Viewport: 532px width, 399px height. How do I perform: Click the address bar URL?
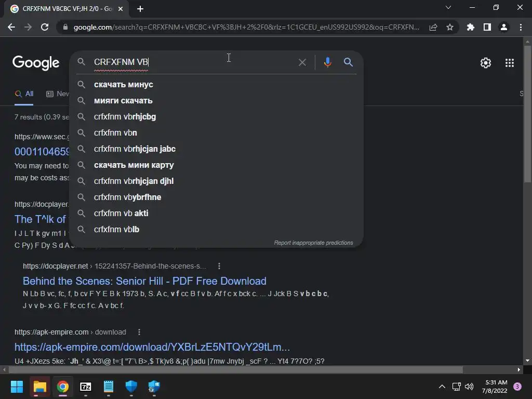click(x=246, y=28)
